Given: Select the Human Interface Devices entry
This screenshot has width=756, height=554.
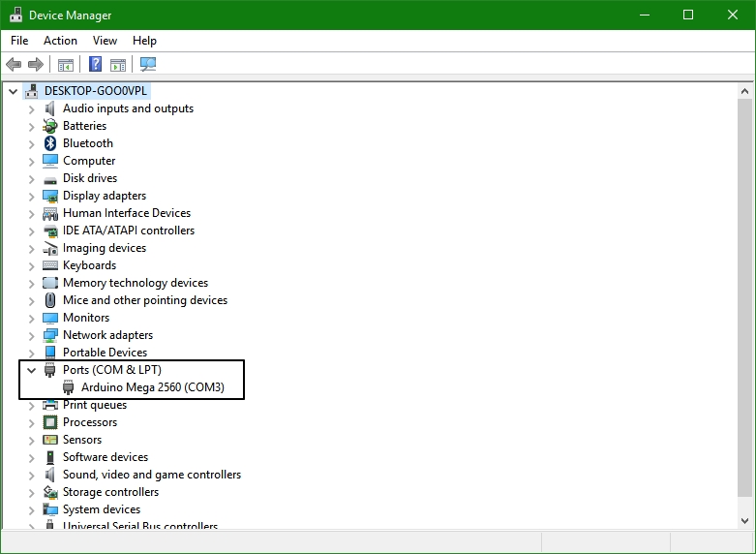Looking at the screenshot, I should click(126, 213).
